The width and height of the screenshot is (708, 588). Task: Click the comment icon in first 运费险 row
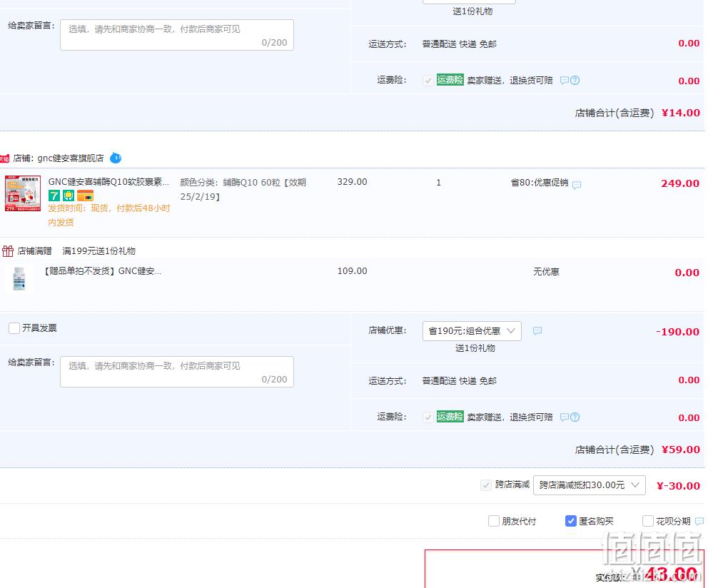point(565,81)
